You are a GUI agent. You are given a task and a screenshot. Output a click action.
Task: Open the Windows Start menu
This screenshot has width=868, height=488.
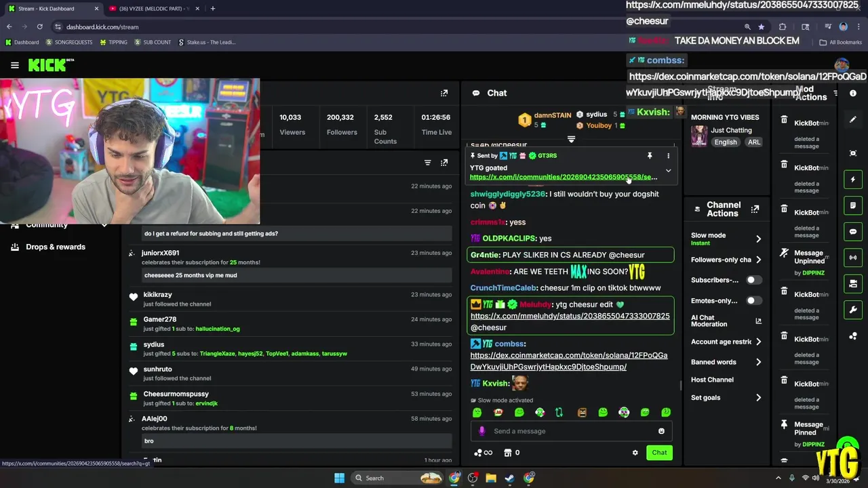(339, 478)
